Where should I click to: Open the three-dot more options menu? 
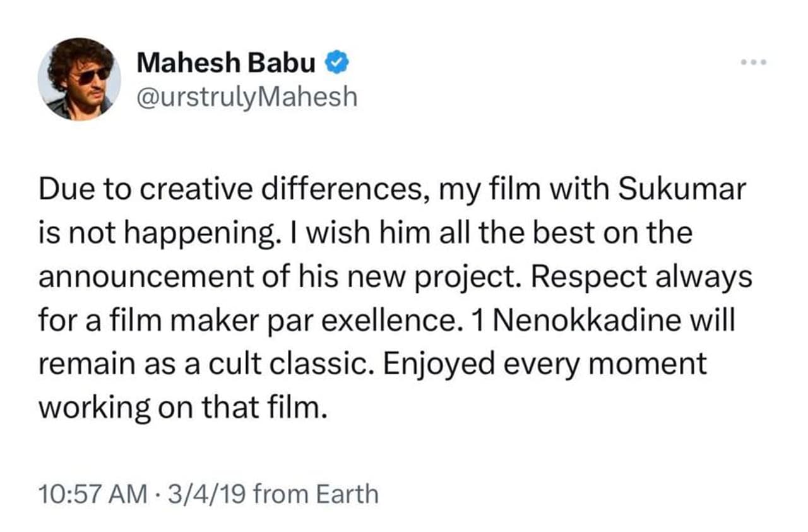coord(754,62)
